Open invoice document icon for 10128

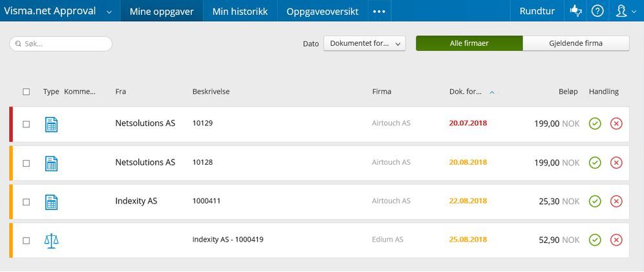51,163
